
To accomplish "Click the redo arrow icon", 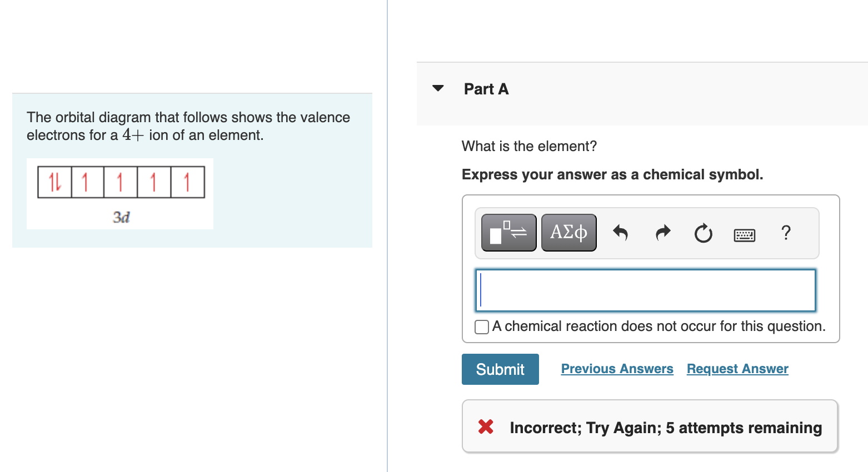I will pos(663,233).
